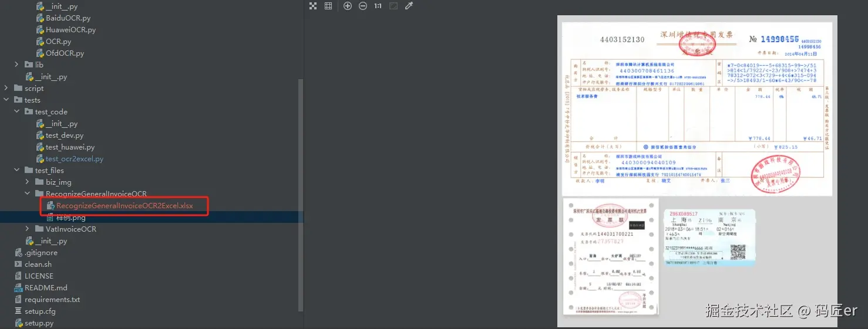The height and width of the screenshot is (329, 868).
Task: Click the clean.sh file icon
Action: (19, 264)
